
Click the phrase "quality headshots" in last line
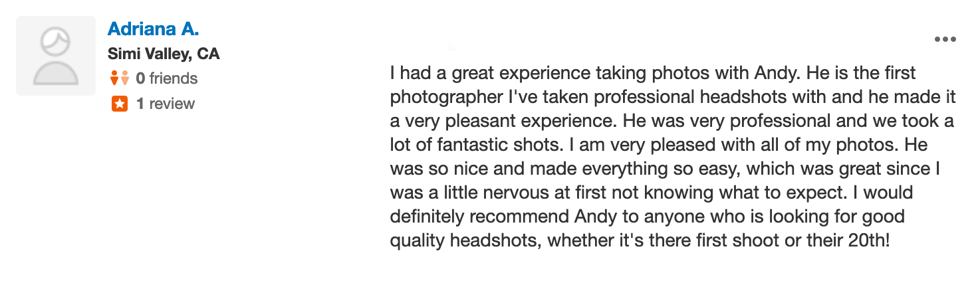coord(464,240)
